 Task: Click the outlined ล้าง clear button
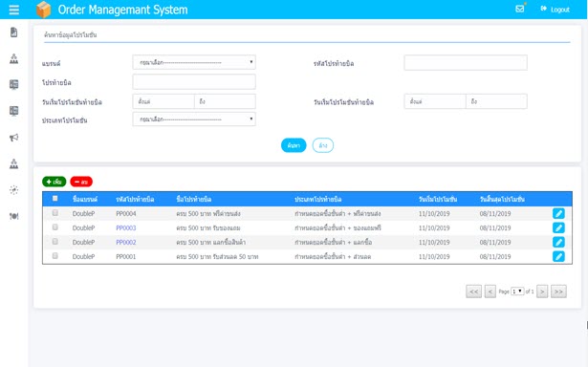[x=323, y=145]
